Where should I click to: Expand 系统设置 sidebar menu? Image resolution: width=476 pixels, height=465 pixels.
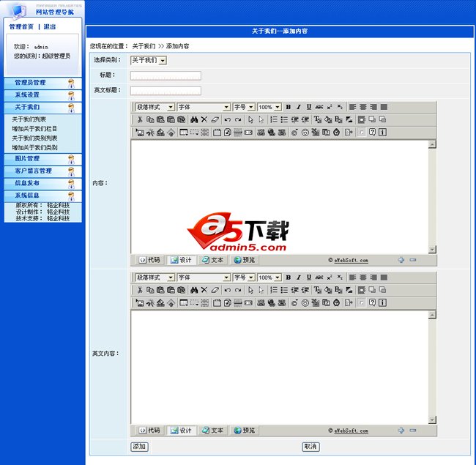pyautogui.click(x=42, y=95)
